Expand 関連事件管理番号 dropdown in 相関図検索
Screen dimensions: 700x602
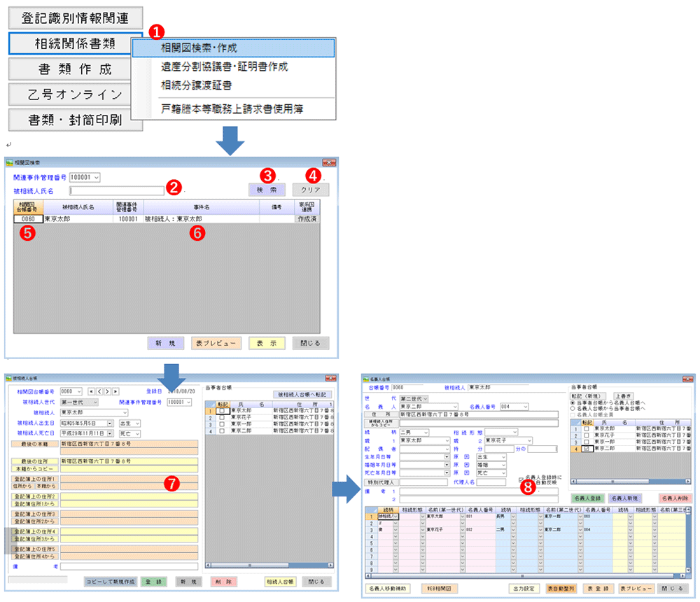[x=96, y=178]
